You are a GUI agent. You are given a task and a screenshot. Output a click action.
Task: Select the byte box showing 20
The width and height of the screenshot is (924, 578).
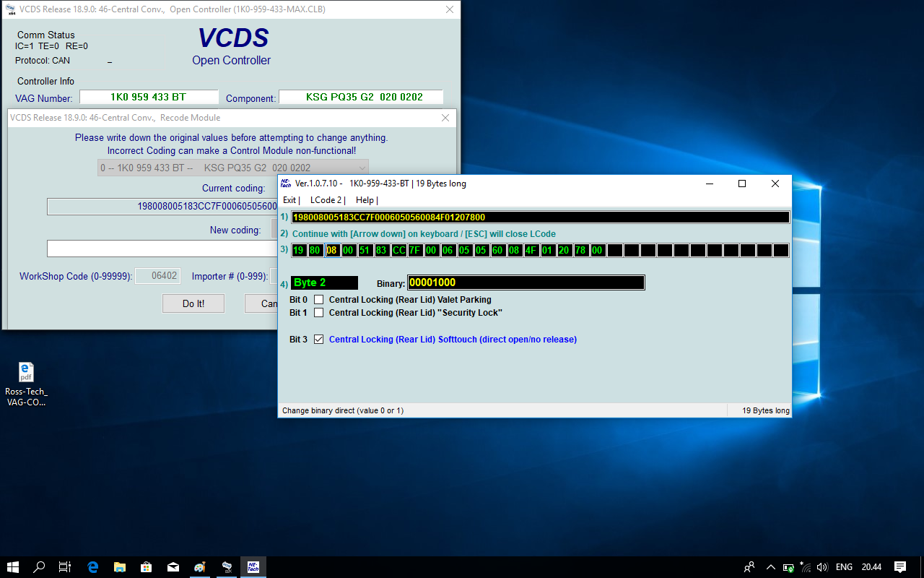coord(565,251)
